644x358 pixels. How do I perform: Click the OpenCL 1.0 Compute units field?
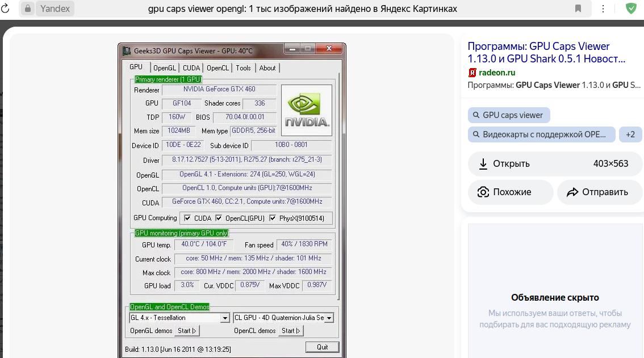[247, 188]
